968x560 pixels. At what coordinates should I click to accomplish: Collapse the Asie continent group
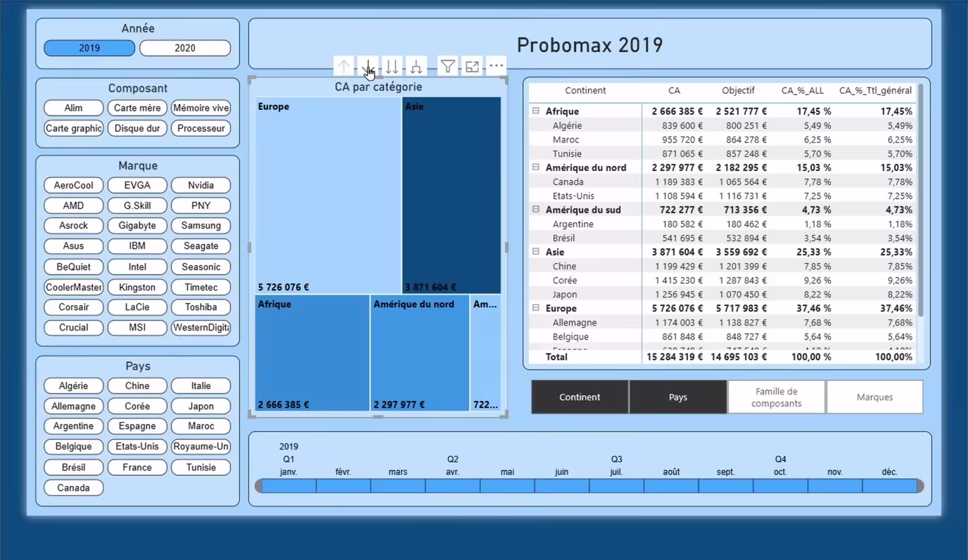coord(536,252)
